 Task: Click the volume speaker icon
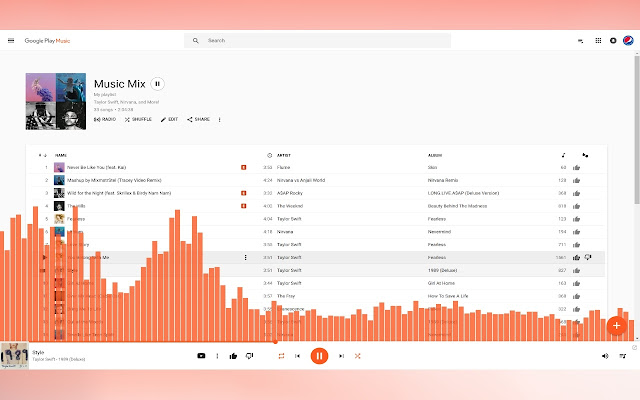(x=605, y=356)
